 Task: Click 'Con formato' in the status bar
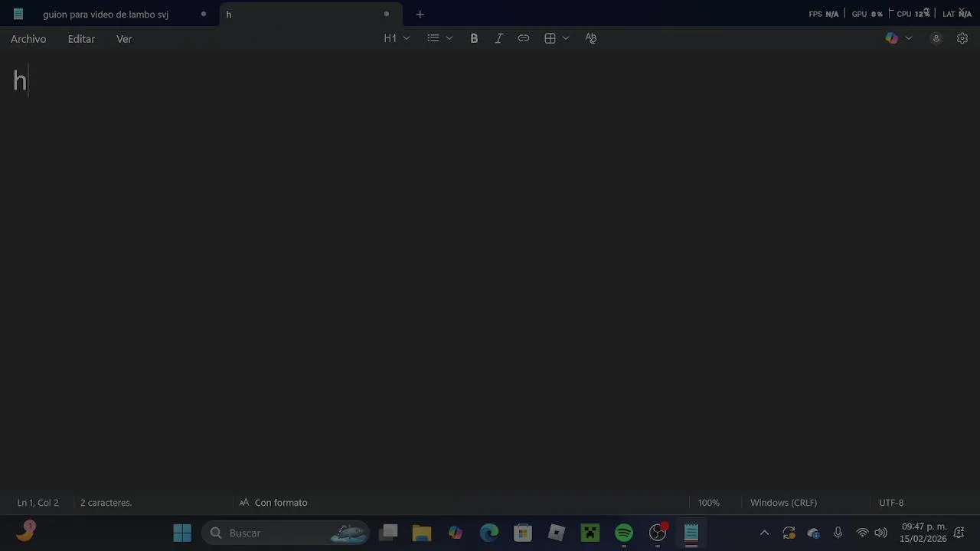point(273,503)
